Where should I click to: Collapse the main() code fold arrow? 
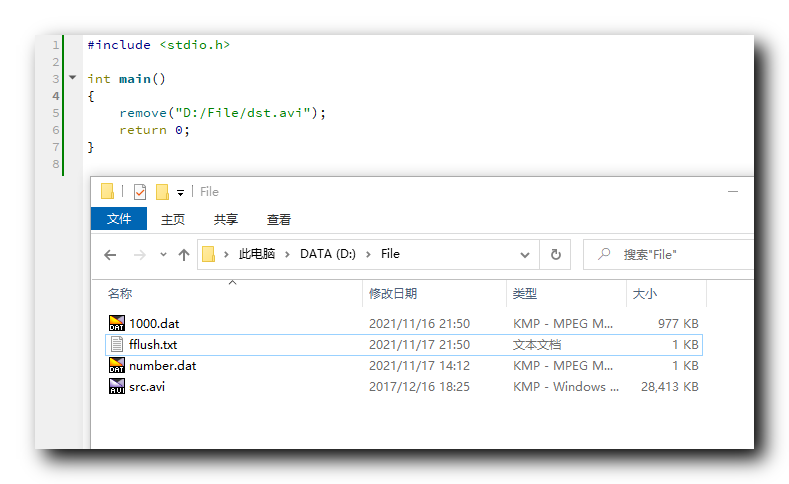pos(72,77)
